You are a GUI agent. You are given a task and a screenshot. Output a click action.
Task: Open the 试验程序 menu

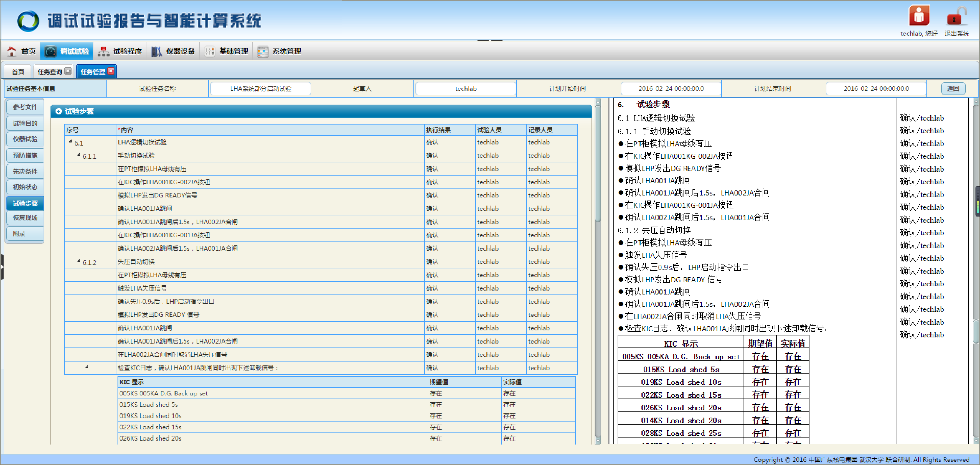(x=120, y=51)
